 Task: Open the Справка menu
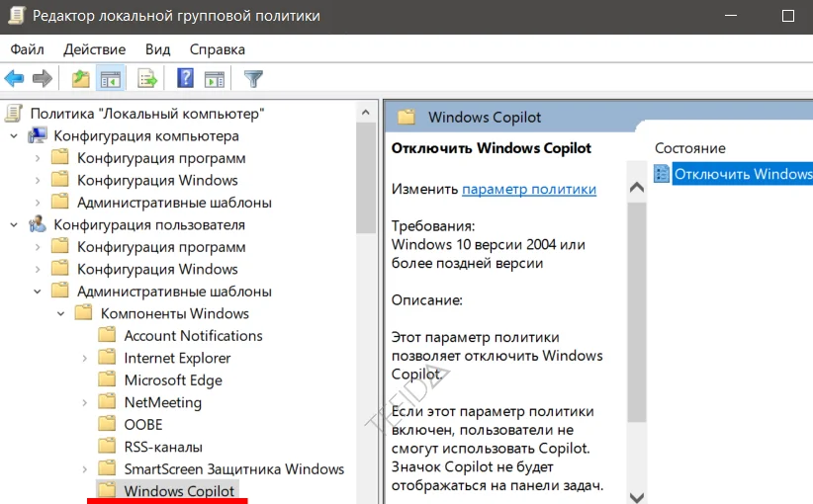coord(218,49)
